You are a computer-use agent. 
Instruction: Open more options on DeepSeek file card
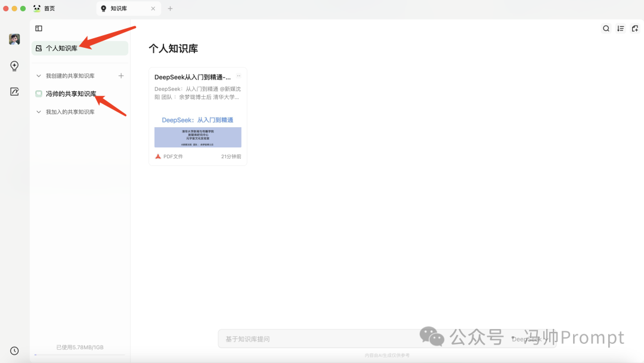(239, 76)
